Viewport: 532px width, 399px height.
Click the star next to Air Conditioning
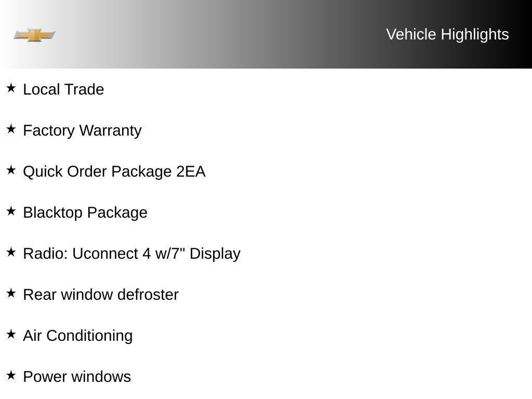(x=11, y=334)
